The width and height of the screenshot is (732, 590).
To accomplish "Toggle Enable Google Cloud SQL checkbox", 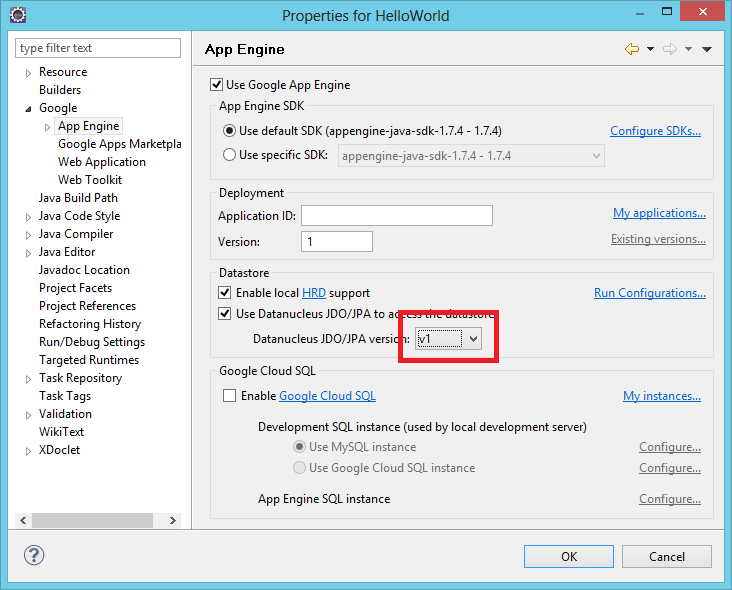I will click(x=229, y=396).
